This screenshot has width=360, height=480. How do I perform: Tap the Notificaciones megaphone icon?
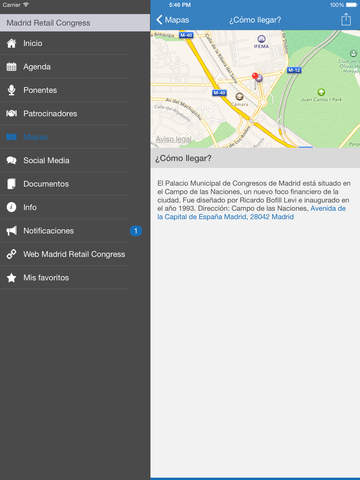11,231
